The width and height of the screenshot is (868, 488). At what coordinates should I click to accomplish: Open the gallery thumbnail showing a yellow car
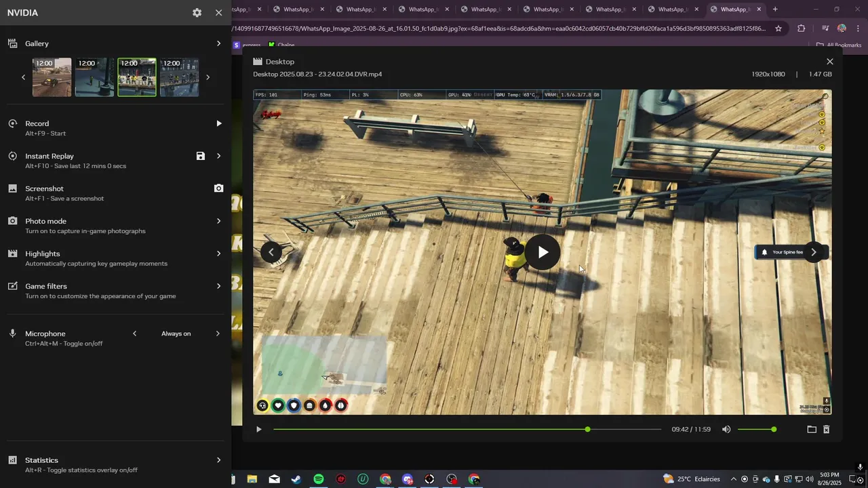pos(52,77)
